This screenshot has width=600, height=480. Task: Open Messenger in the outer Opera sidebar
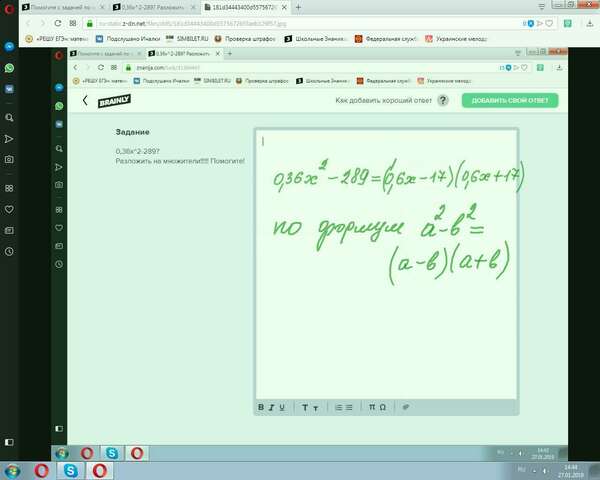point(9,47)
